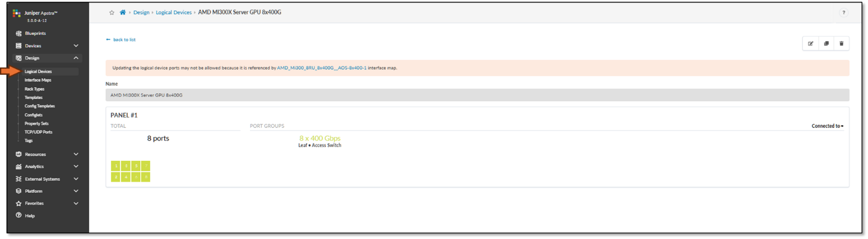Open Blueprints in the sidebar
The width and height of the screenshot is (868, 239).
pyautogui.click(x=35, y=33)
